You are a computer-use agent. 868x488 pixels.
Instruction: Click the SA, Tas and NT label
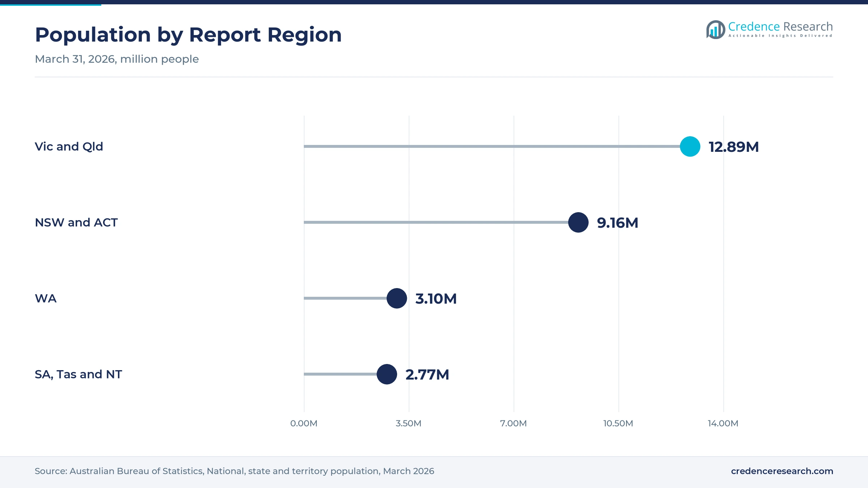coord(78,374)
